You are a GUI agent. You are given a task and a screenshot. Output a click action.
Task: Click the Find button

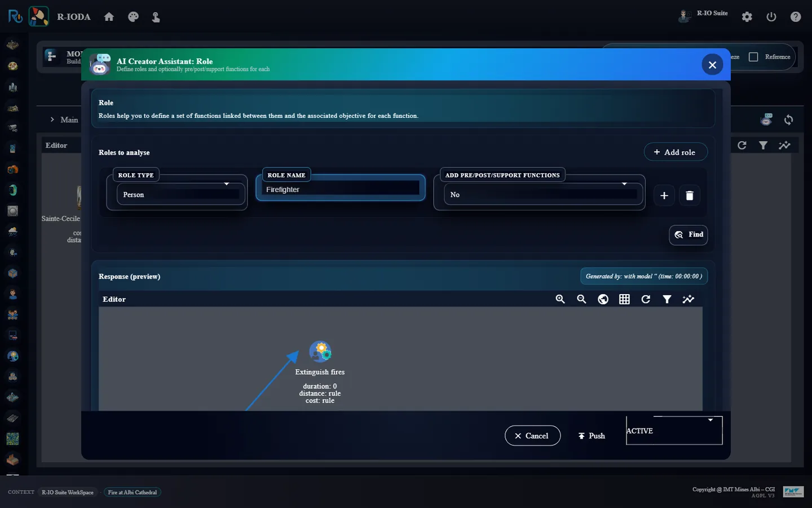pos(689,235)
